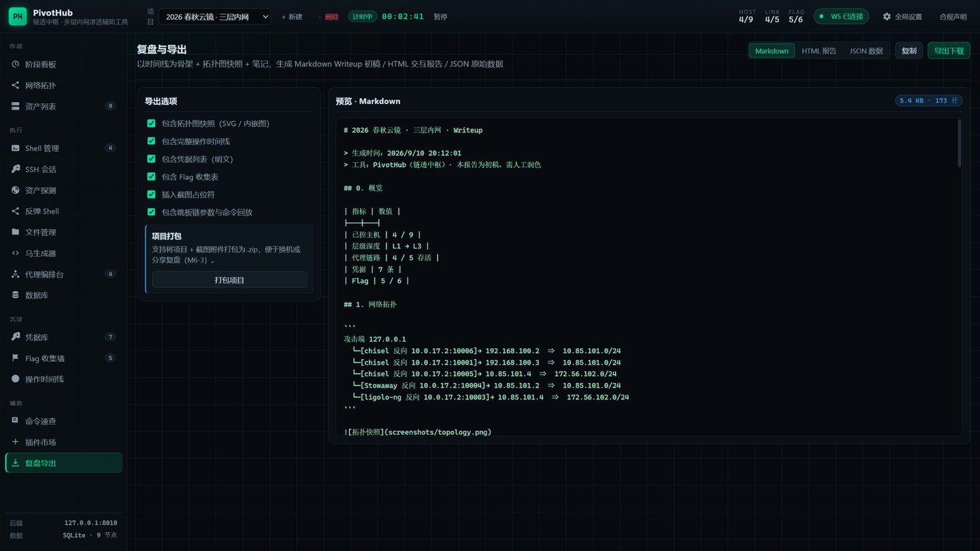Click the 凭据库 badge count 7
980x551 pixels.
(110, 337)
